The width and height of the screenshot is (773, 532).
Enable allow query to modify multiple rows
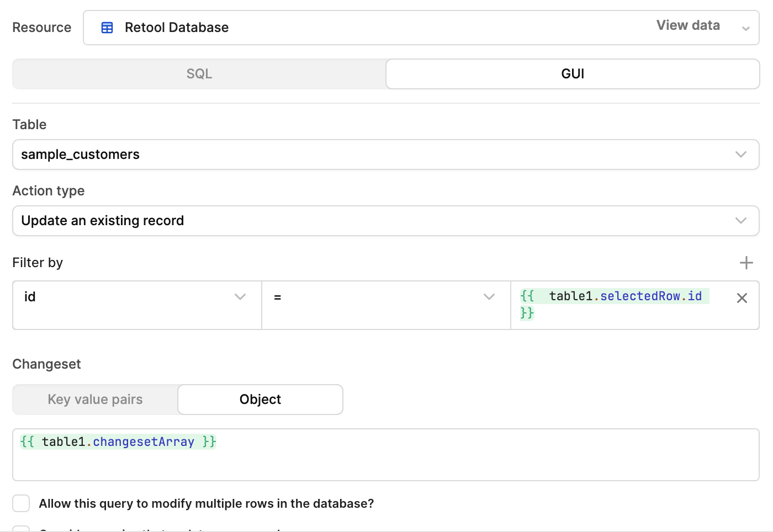point(21,503)
